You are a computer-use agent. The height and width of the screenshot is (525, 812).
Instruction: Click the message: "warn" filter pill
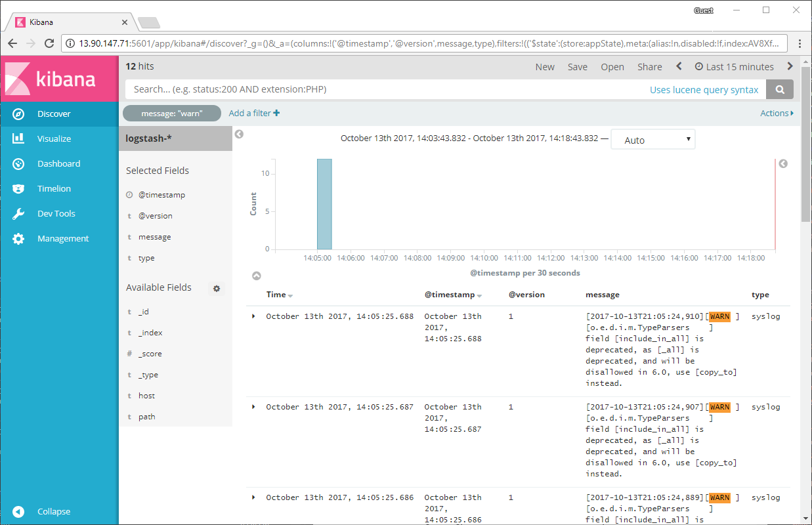[x=172, y=114]
